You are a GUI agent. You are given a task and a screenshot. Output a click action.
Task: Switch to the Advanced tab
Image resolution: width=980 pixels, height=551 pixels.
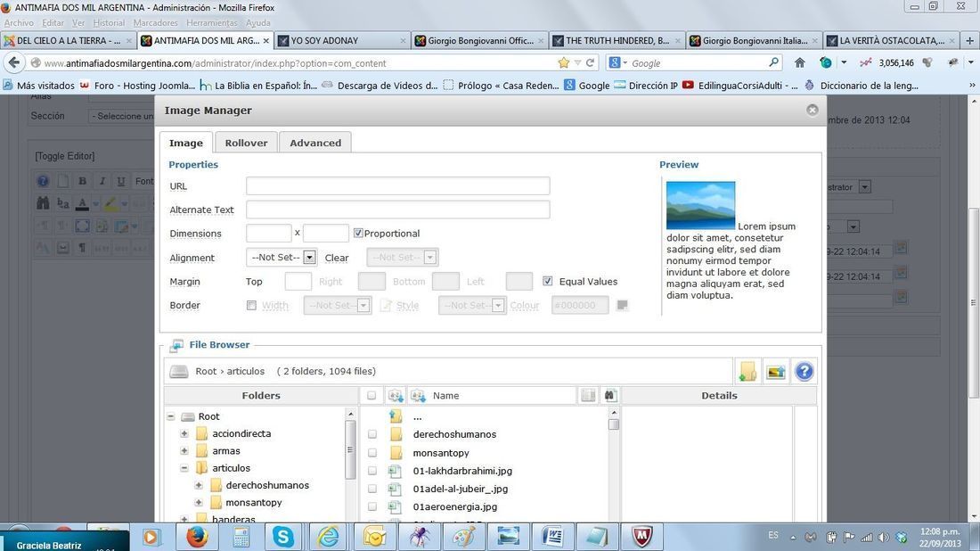point(315,143)
